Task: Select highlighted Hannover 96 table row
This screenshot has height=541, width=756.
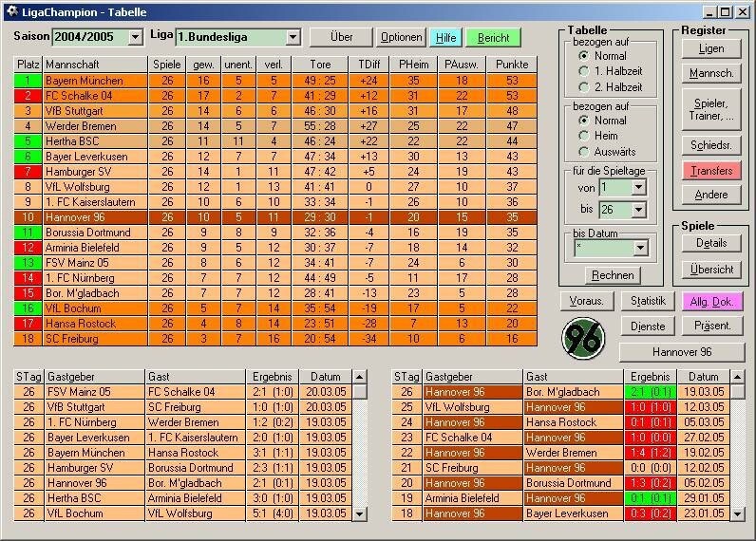Action: (274, 217)
